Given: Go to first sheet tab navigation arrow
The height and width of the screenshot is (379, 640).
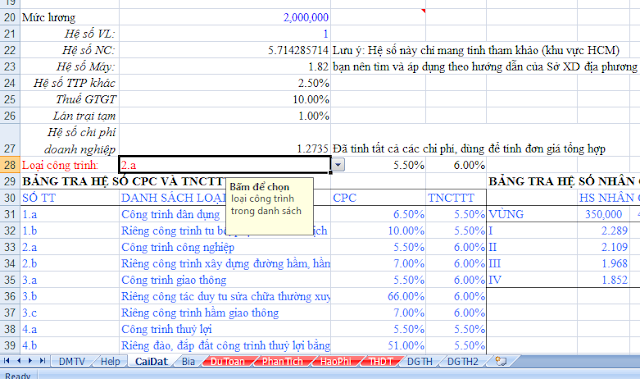Looking at the screenshot, I should coord(7,361).
